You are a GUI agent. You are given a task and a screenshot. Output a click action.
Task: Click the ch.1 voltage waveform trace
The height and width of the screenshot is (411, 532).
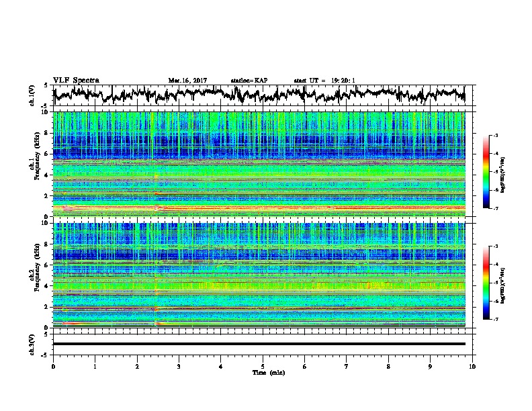tap(259, 95)
